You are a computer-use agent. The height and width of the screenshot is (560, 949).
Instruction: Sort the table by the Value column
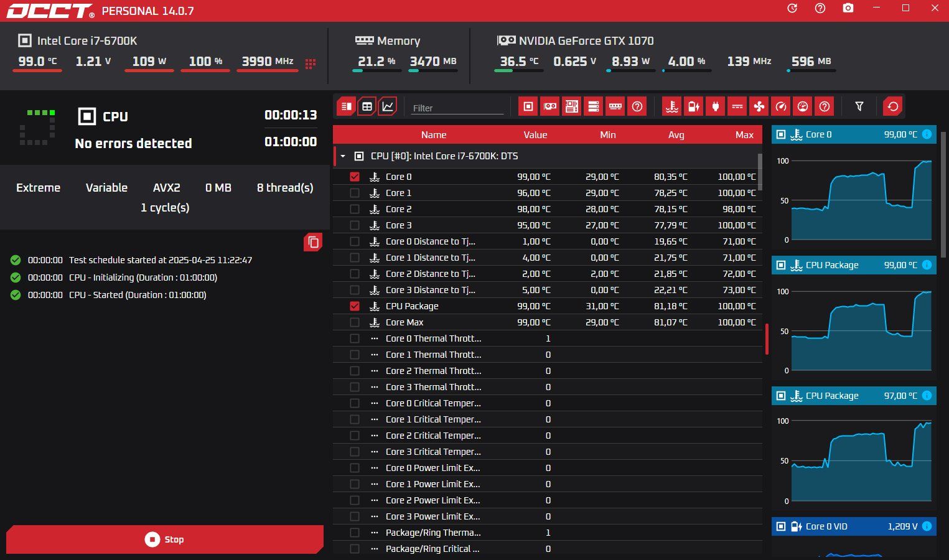pyautogui.click(x=535, y=134)
